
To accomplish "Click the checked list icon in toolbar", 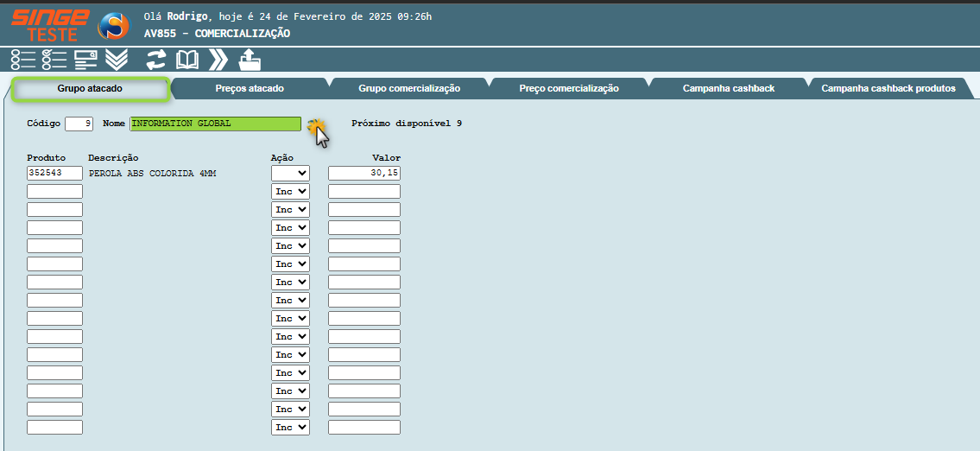I will [54, 60].
